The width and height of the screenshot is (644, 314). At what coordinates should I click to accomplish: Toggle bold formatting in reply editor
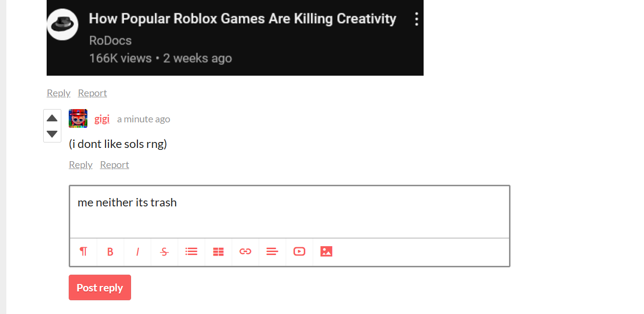pyautogui.click(x=110, y=252)
